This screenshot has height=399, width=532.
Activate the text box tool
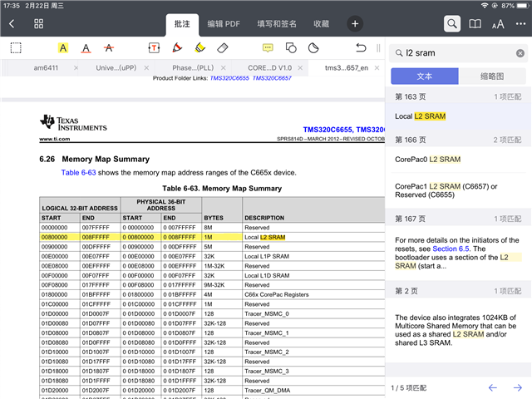(x=154, y=48)
